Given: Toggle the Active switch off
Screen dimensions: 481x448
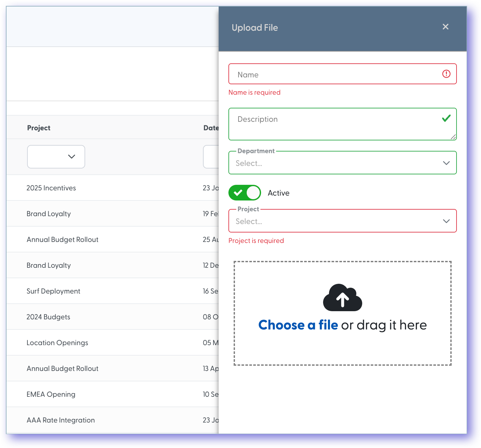Looking at the screenshot, I should pyautogui.click(x=245, y=193).
